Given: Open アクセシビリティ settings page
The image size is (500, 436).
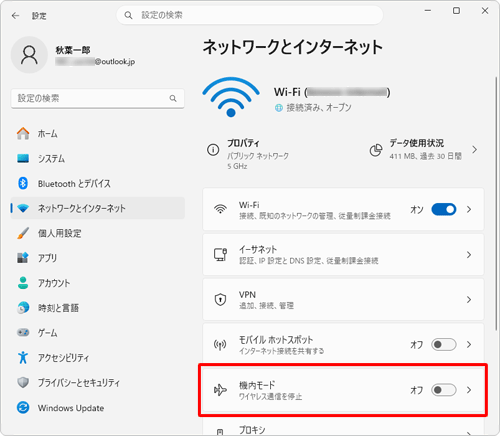Looking at the screenshot, I should point(98,358).
